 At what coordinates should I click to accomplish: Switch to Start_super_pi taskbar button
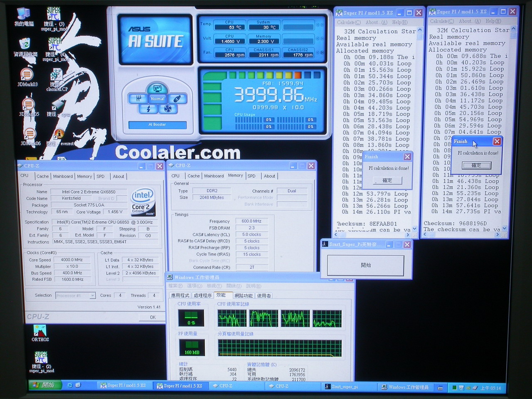click(349, 387)
